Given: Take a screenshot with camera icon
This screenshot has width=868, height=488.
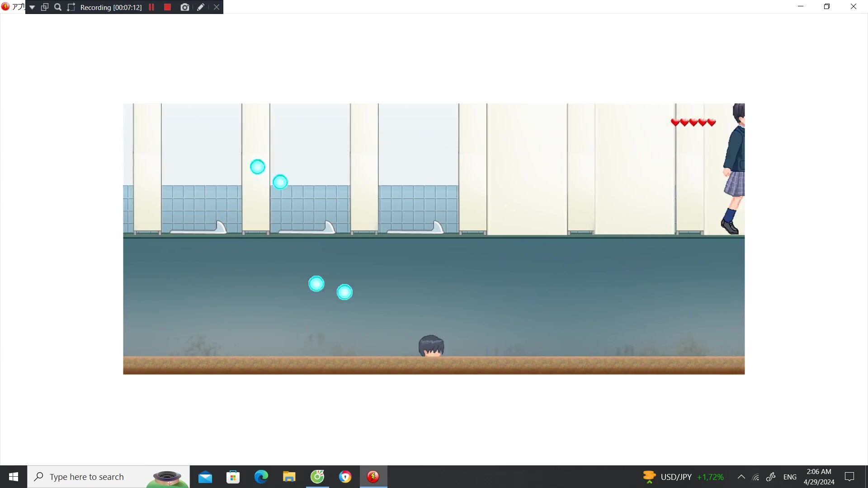Looking at the screenshot, I should (184, 7).
